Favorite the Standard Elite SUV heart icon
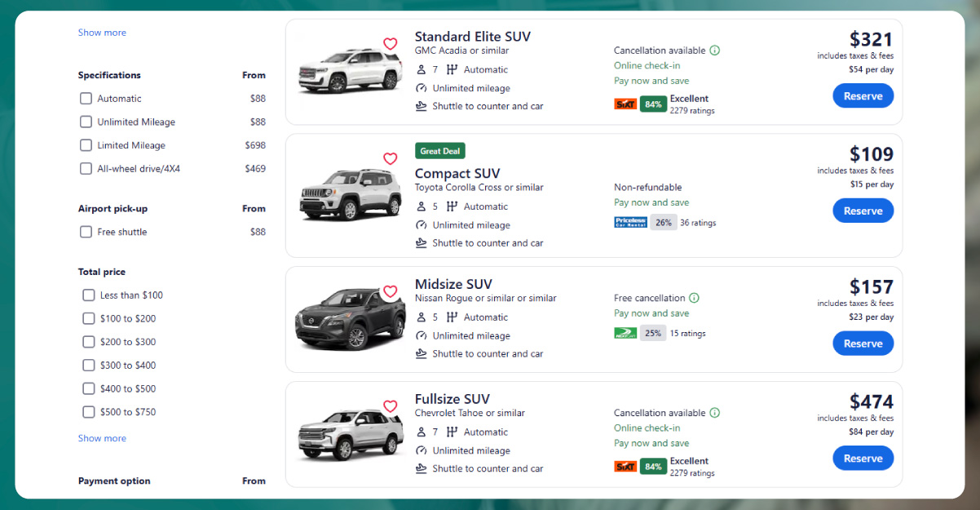The width and height of the screenshot is (980, 510). (390, 43)
